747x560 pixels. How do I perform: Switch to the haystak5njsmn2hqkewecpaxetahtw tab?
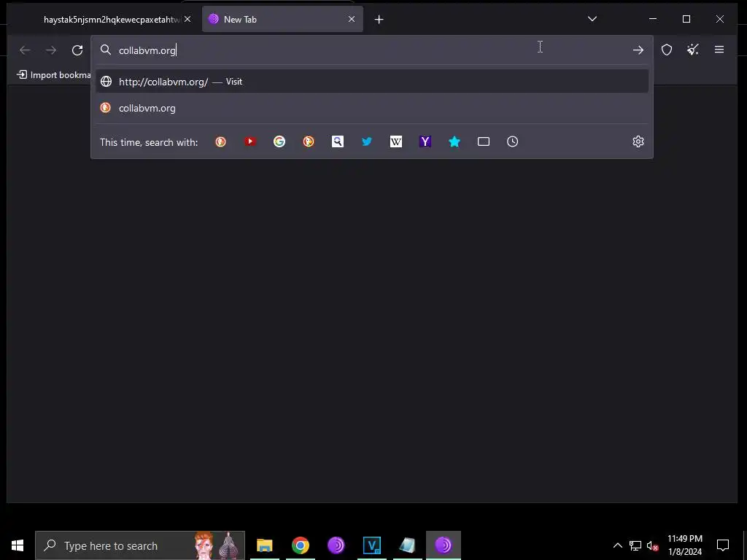(x=111, y=20)
